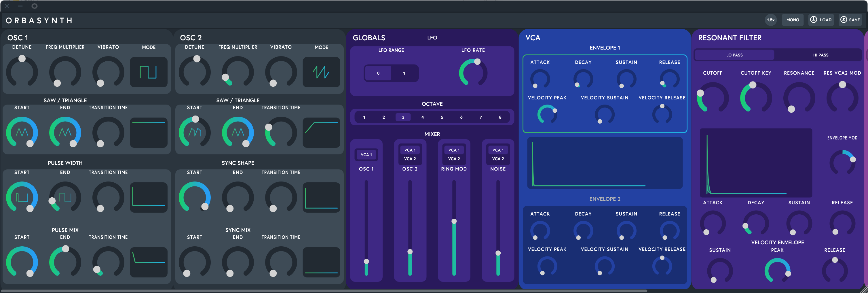Viewport: 868px width, 293px height.
Task: Select octave 5
Action: point(442,117)
